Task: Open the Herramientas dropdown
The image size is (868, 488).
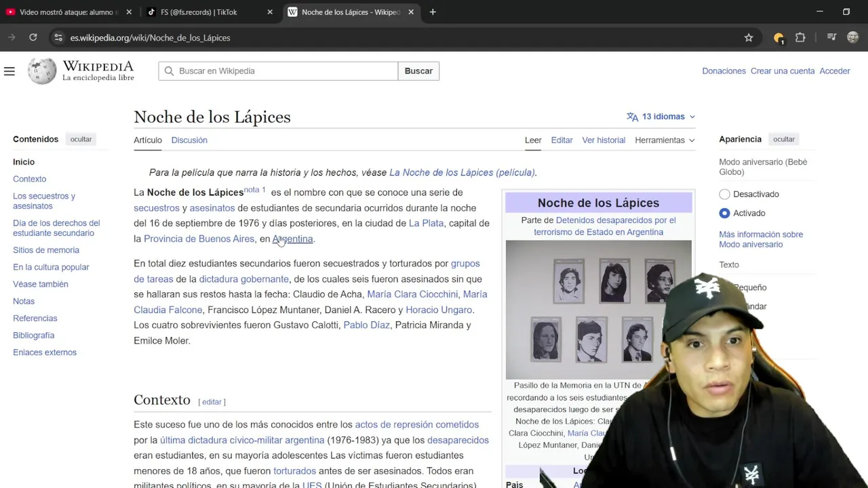Action: pyautogui.click(x=665, y=140)
